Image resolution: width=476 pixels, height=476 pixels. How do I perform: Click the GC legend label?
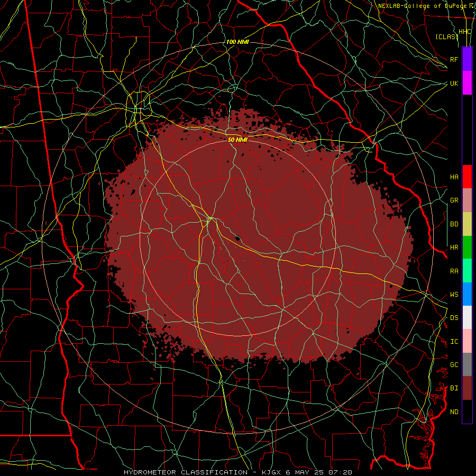tap(454, 365)
